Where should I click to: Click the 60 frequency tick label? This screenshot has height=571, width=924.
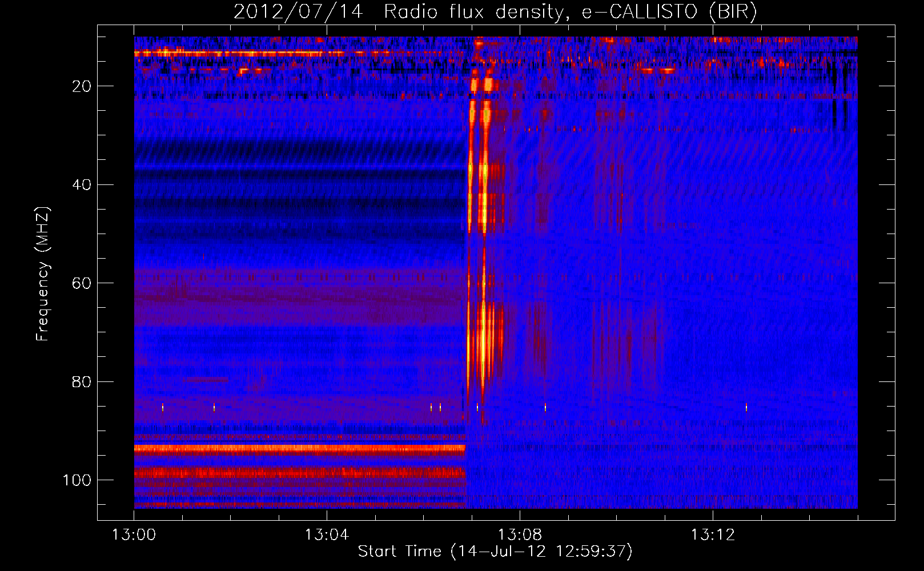pos(82,283)
